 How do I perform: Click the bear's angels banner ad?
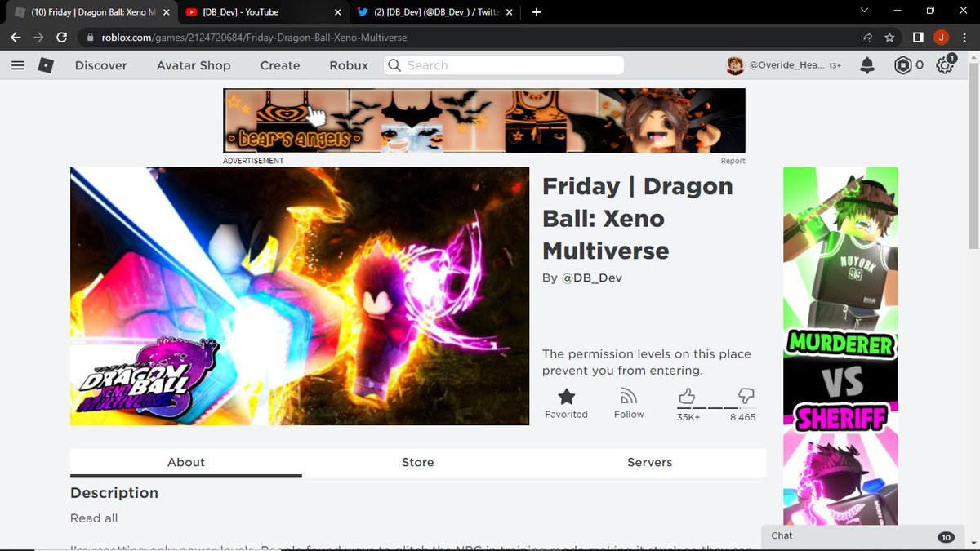click(x=484, y=120)
